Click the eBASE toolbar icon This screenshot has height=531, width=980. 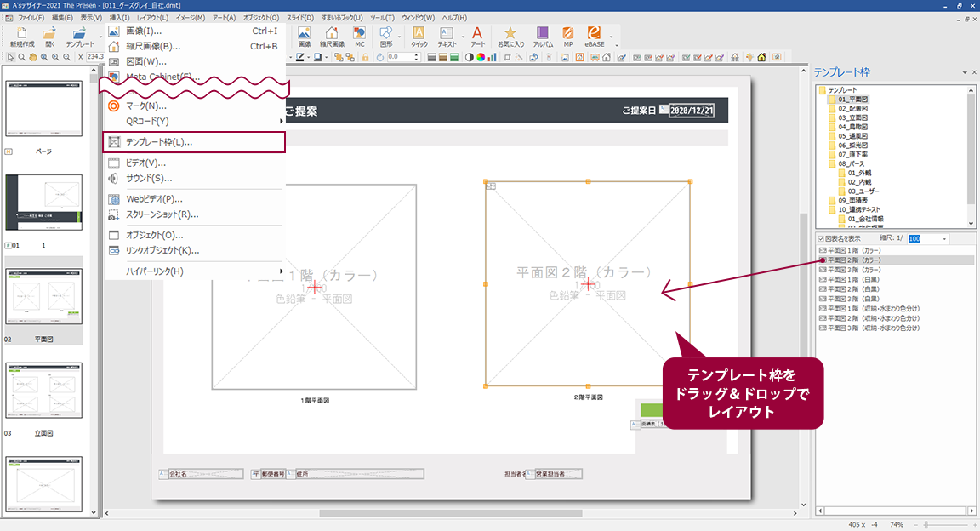click(x=595, y=37)
